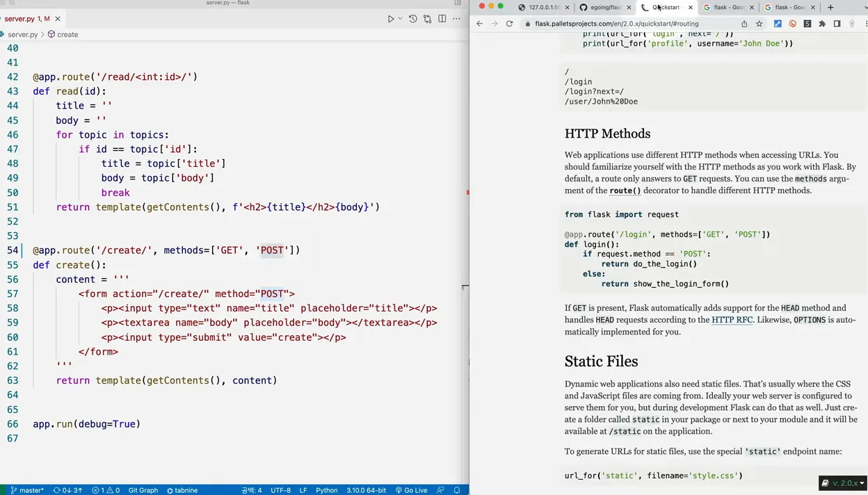This screenshot has width=868, height=495.
Task: Start Go Live server from the status bar
Action: tap(412, 490)
